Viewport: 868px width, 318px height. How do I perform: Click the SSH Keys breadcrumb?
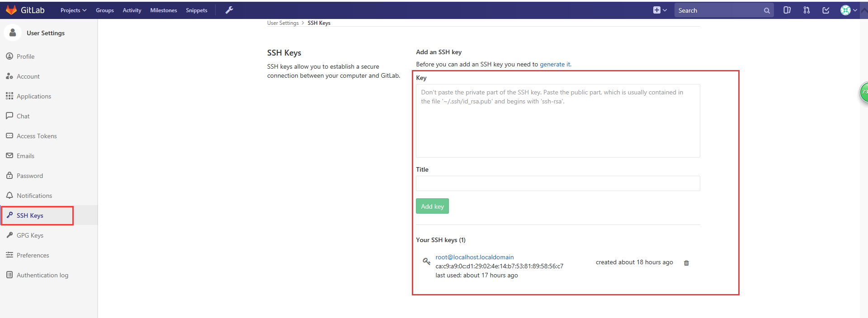(x=319, y=23)
